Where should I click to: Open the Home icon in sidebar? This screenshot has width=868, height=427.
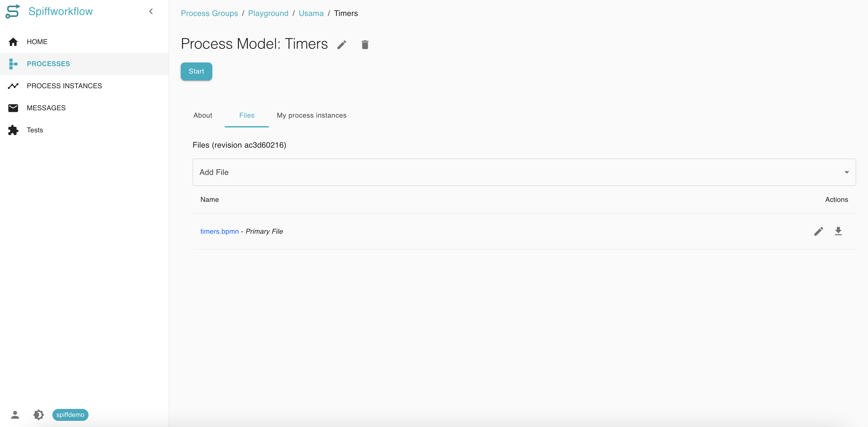[13, 42]
